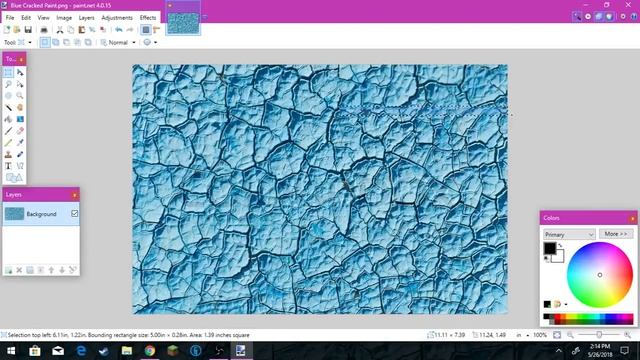640x360 pixels.
Task: Open the image list dropdown arrow
Action: click(x=204, y=17)
